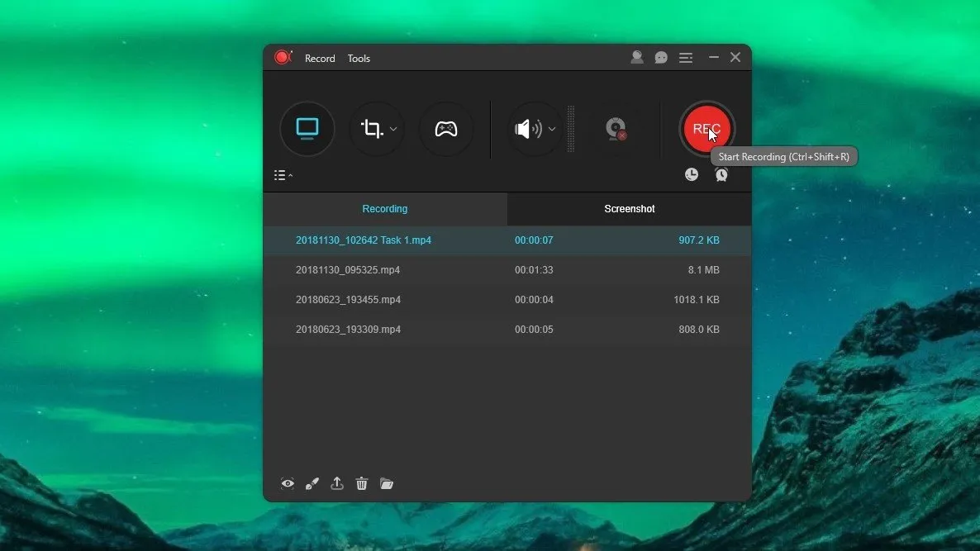Select full screen recording mode

(x=307, y=129)
